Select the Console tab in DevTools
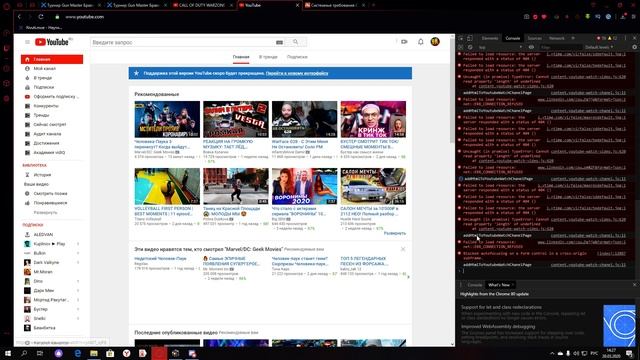Image resolution: width=640 pixels, height=360 pixels. coord(513,38)
